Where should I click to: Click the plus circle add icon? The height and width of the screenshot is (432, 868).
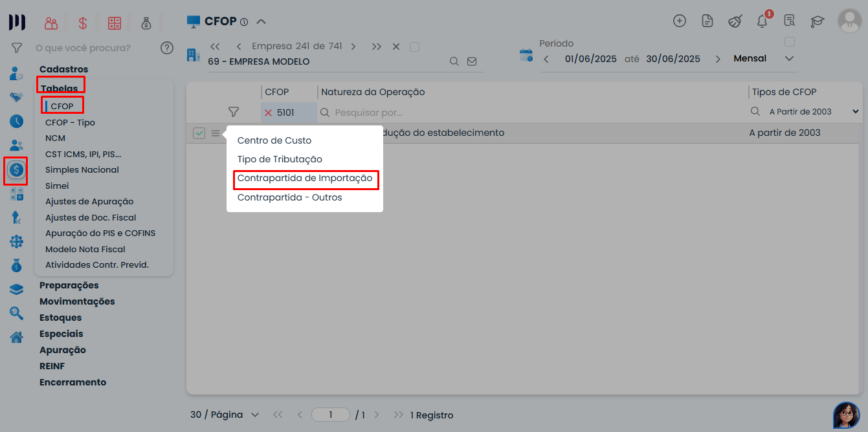[680, 21]
